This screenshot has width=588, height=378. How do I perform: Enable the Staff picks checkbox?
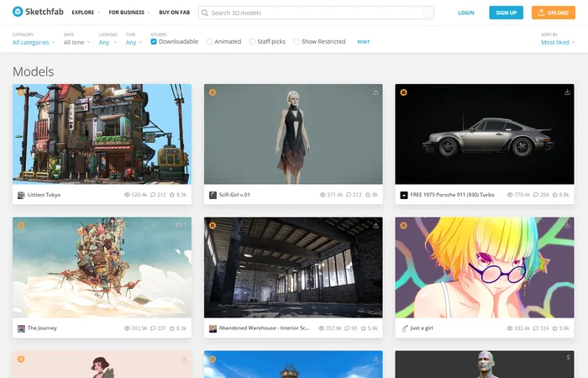pyautogui.click(x=252, y=42)
